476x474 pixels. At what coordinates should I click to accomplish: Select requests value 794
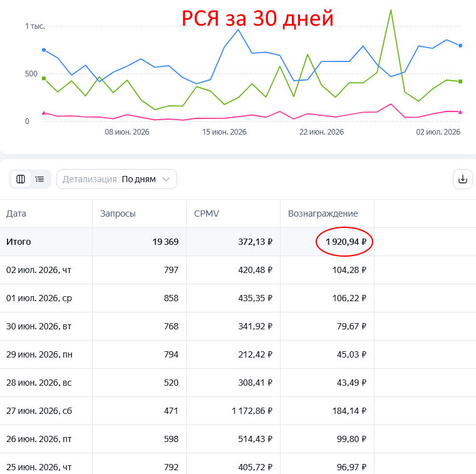coord(171,355)
